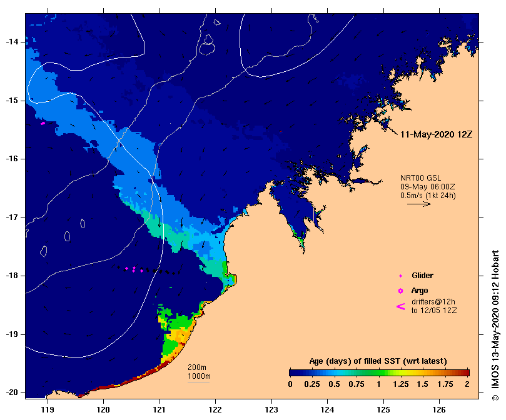The image size is (506, 420).
Task: Click the latitude label -17
Action: click(x=12, y=217)
